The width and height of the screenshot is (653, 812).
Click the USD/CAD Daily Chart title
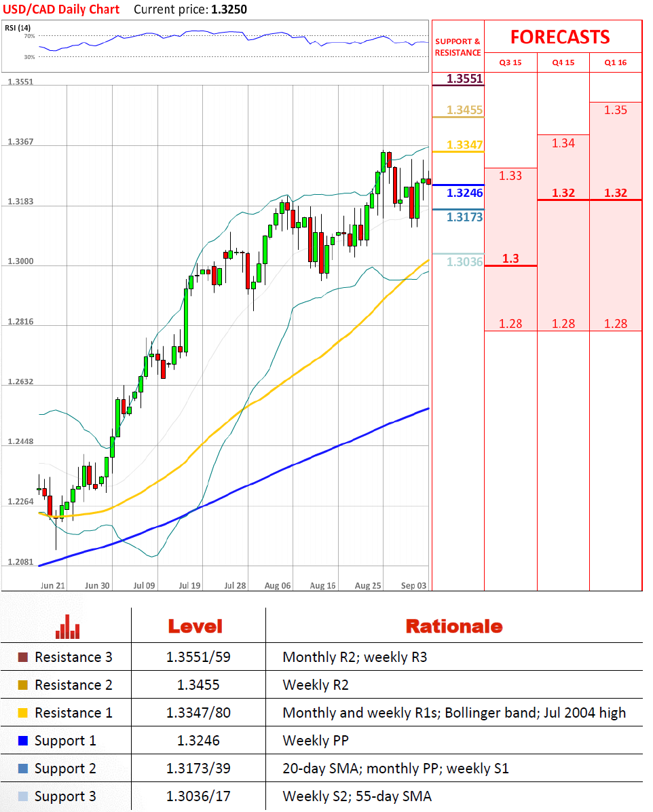click(61, 10)
